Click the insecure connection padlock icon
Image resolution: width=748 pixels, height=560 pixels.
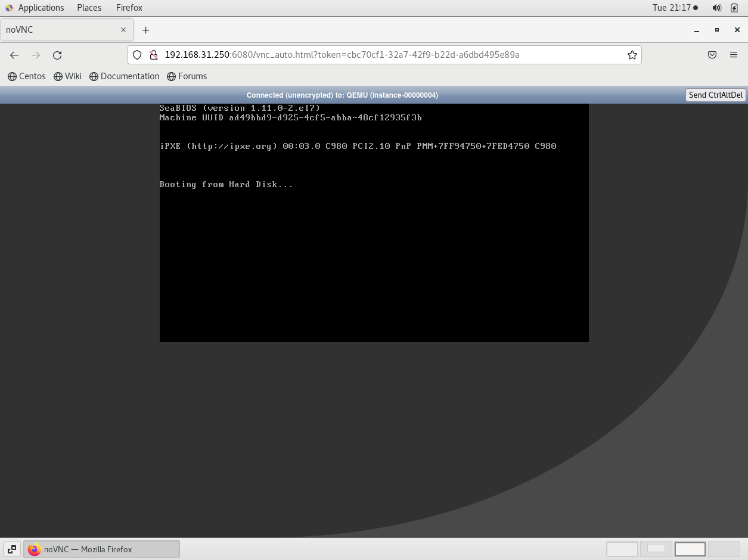(x=153, y=55)
